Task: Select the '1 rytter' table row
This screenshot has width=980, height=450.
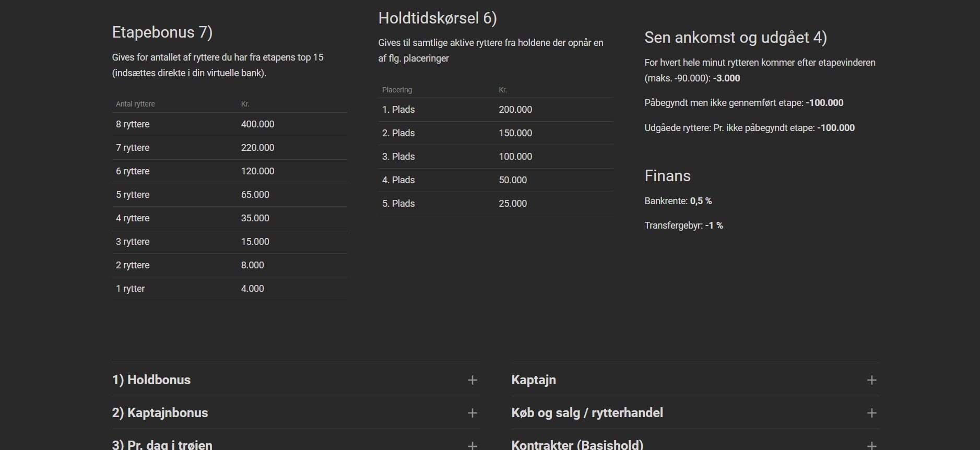Action: (x=229, y=289)
